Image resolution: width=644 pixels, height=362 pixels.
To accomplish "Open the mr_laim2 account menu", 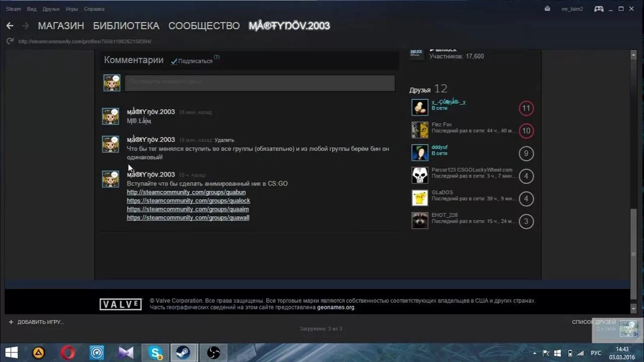I will [572, 9].
